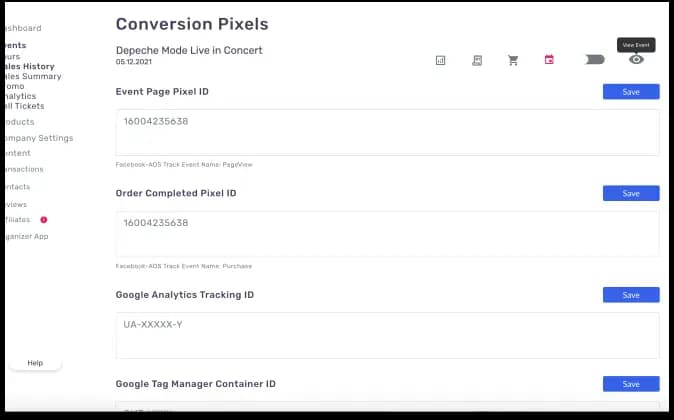Open Dashboard in the sidebar
Viewport: 674px width, 420px height.
click(23, 28)
